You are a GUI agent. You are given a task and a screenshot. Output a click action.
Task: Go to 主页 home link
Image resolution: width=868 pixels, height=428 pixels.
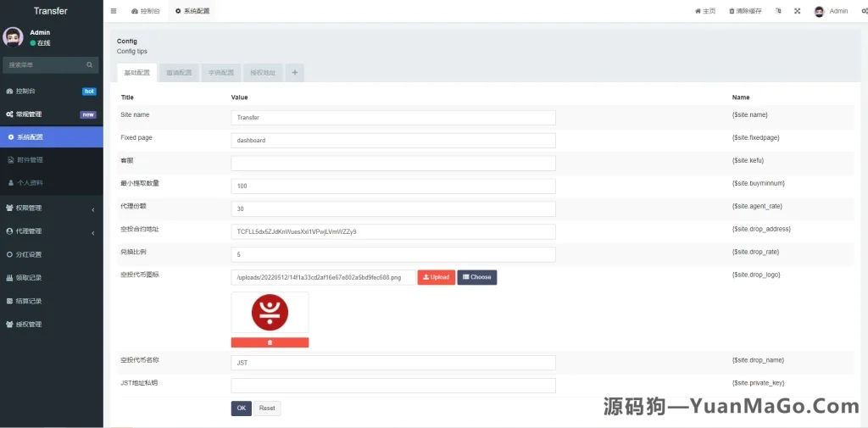click(705, 11)
